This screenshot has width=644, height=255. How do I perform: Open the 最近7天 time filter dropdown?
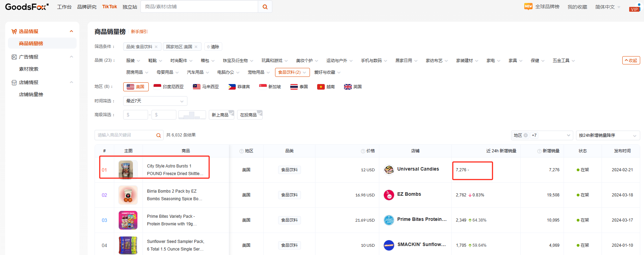coord(155,101)
